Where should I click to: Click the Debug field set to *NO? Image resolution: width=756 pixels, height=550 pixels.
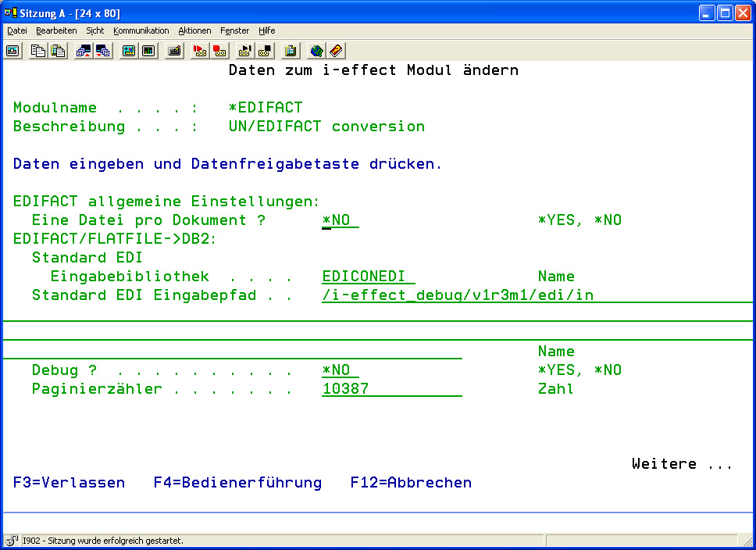tap(340, 370)
